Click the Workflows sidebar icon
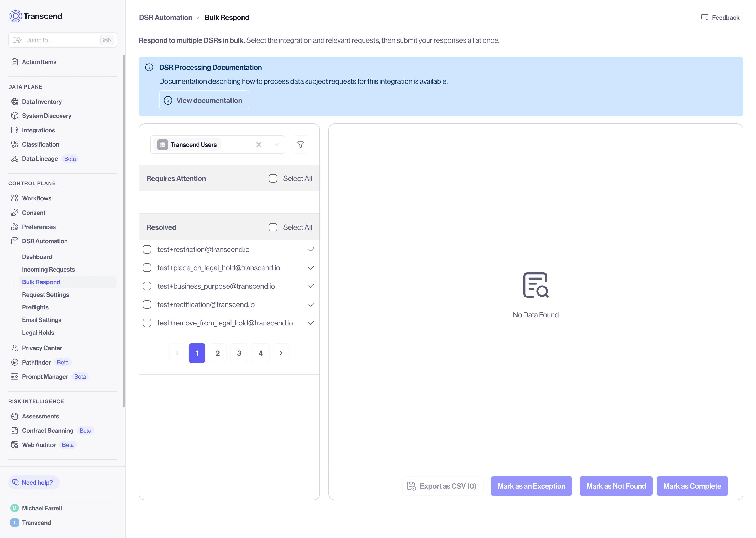The height and width of the screenshot is (538, 756). 14,198
